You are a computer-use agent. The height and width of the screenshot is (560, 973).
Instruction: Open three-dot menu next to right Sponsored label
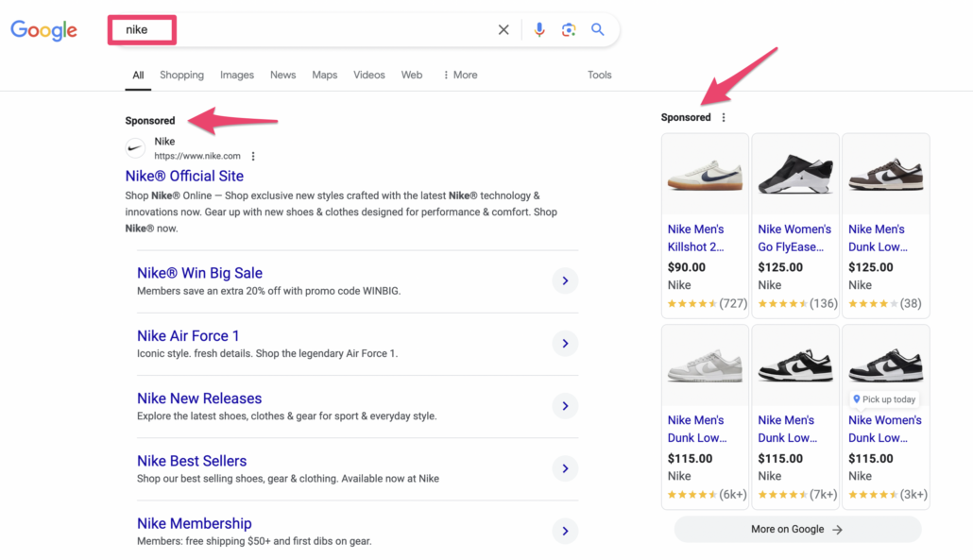coord(724,118)
